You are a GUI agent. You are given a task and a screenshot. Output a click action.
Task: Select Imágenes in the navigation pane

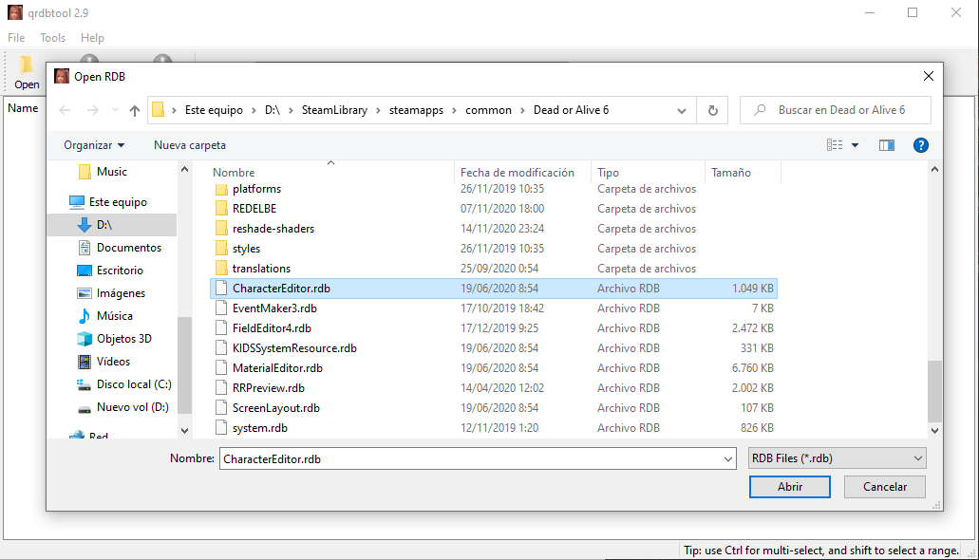112,293
